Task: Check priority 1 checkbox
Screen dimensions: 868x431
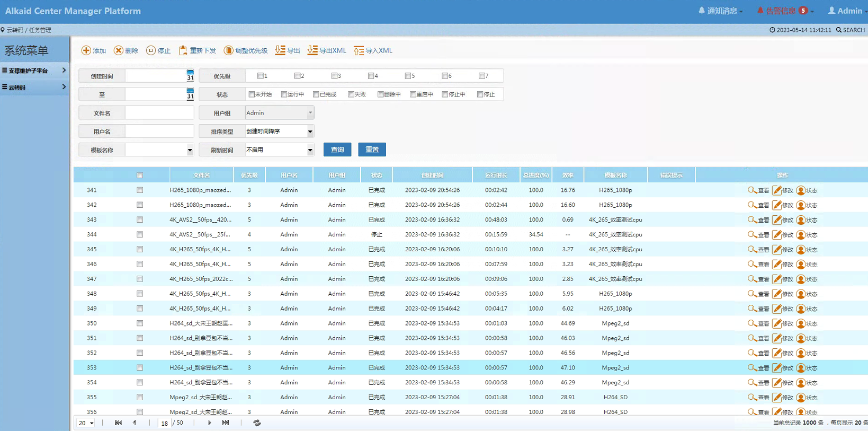Action: 260,76
